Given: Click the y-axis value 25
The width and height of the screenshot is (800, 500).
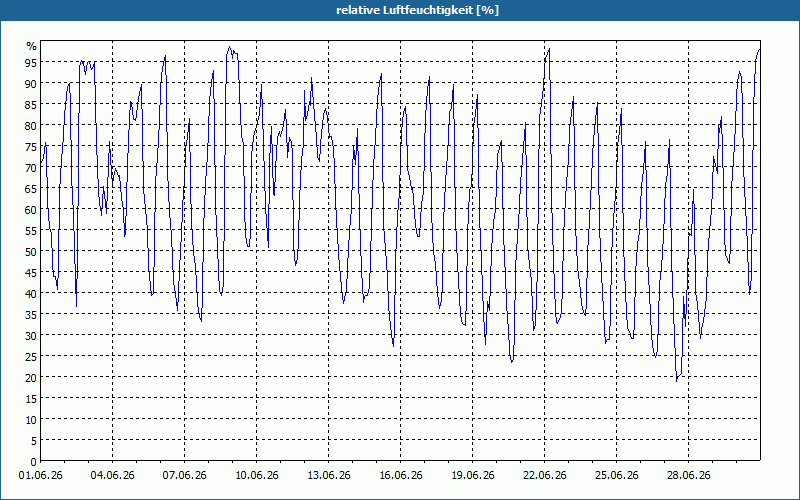Looking at the screenshot, I should pyautogui.click(x=31, y=357).
